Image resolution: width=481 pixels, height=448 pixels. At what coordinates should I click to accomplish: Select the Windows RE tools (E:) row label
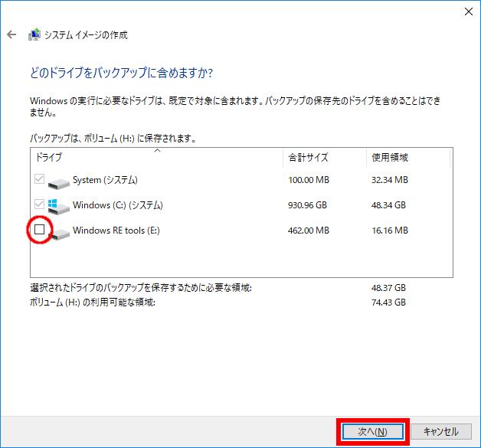116,231
